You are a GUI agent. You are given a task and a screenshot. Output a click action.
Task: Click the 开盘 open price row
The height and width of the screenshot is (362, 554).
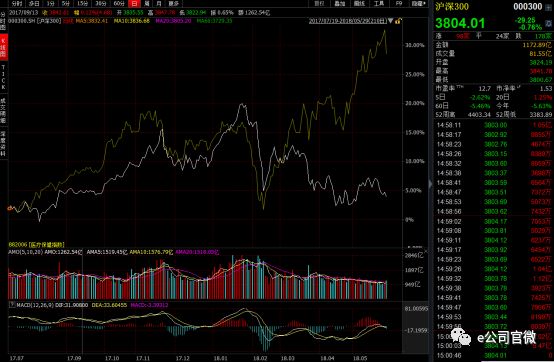493,62
